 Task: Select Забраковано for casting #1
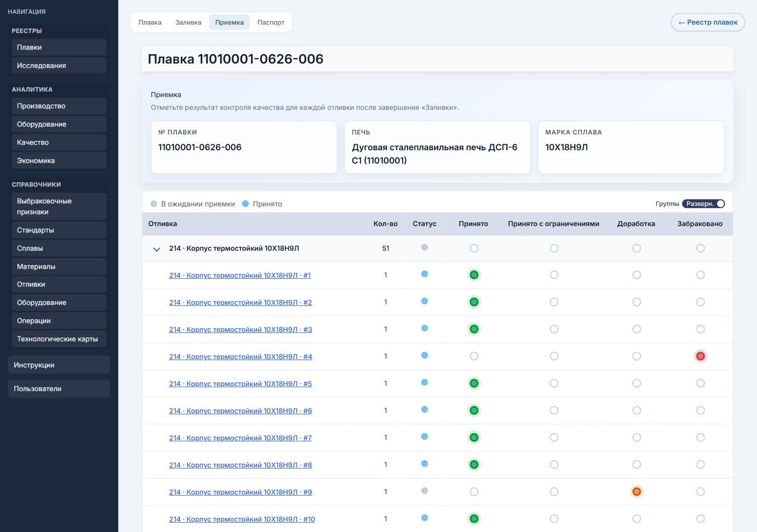(700, 275)
